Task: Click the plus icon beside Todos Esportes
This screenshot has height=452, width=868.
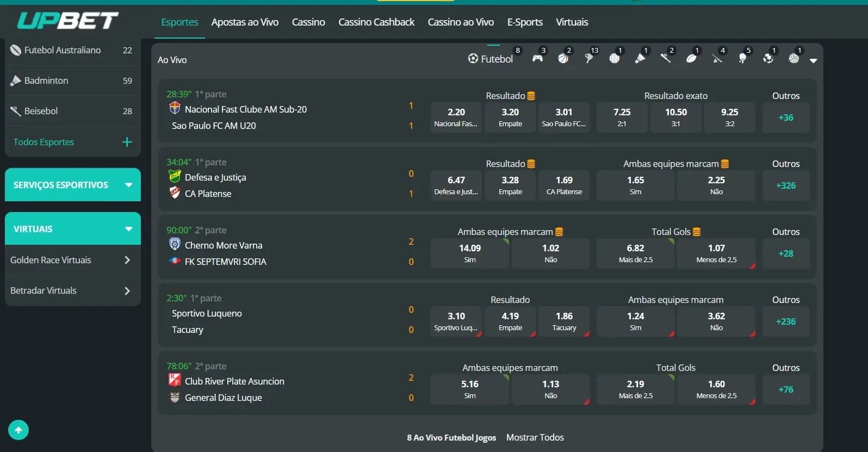Action: click(x=127, y=142)
